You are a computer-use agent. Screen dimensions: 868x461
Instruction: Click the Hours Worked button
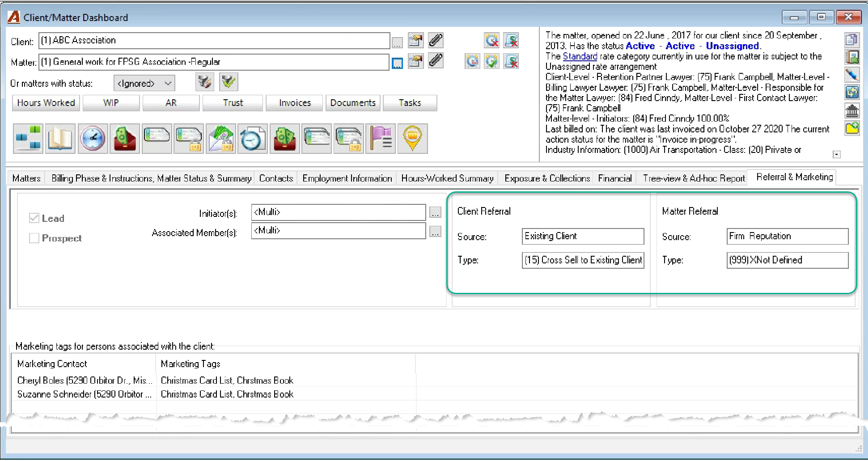(x=46, y=103)
